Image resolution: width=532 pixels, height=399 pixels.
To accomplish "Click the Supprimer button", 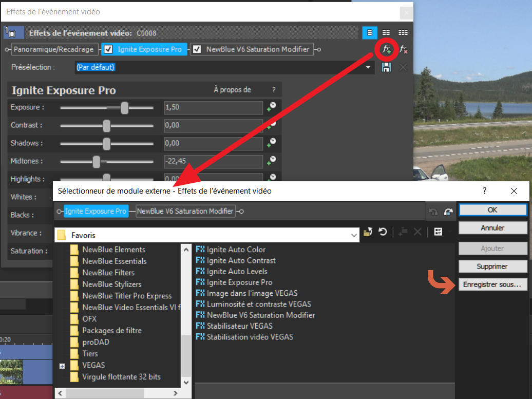I will click(x=492, y=267).
